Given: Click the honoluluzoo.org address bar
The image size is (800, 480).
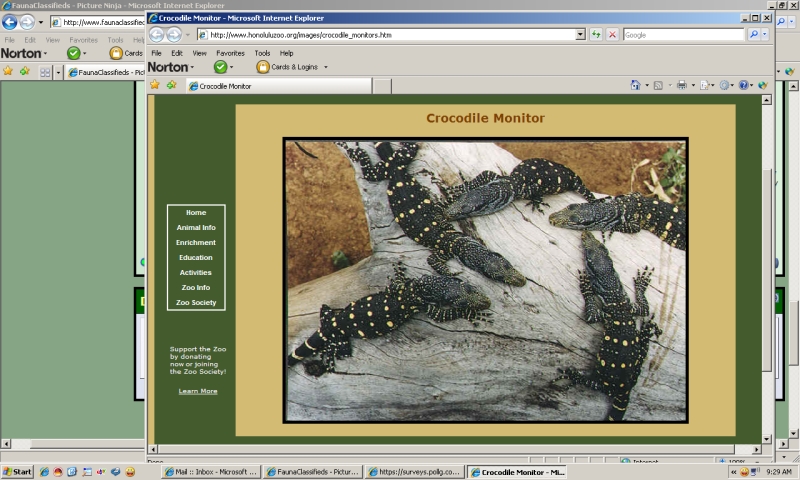Looking at the screenshot, I should click(386, 35).
